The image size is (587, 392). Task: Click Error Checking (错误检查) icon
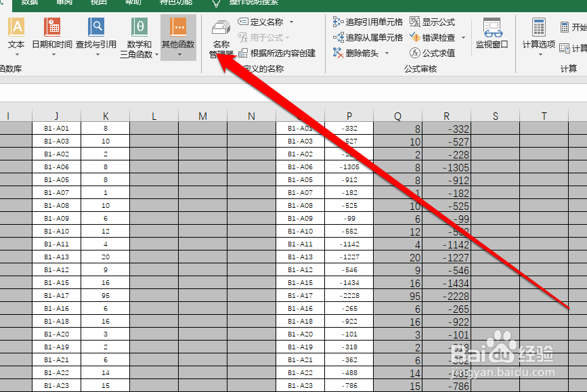(x=415, y=37)
